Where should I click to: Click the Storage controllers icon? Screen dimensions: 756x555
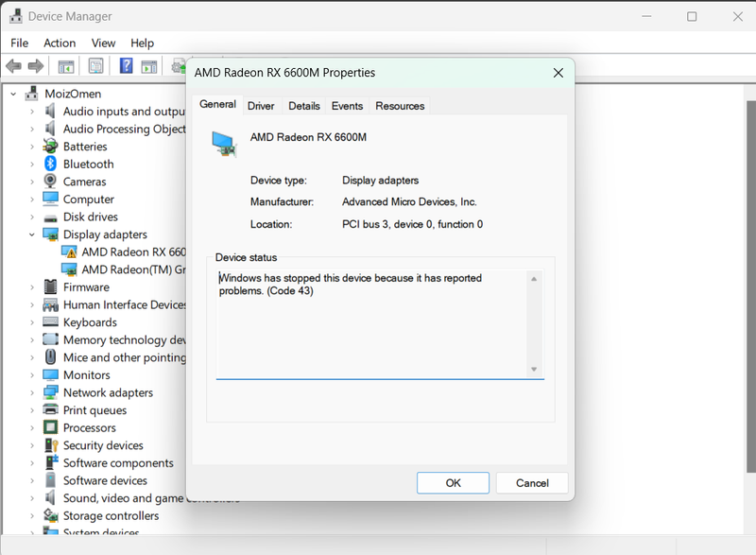point(51,515)
